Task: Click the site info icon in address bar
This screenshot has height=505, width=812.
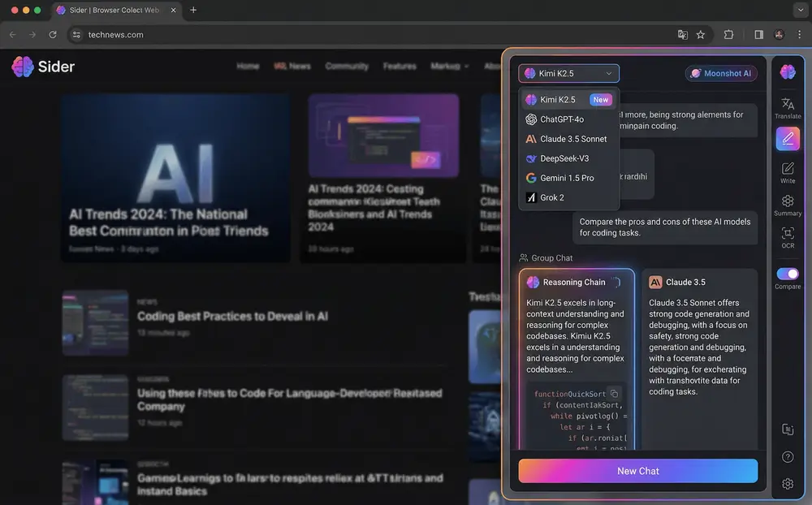Action: point(76,35)
